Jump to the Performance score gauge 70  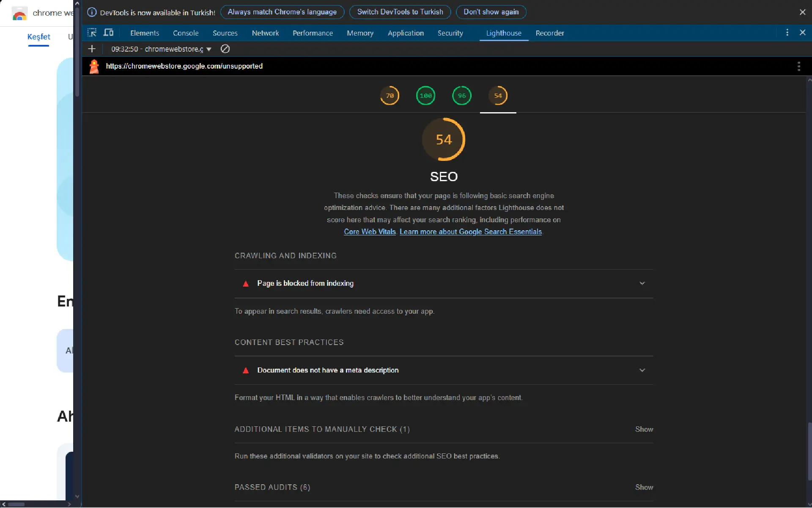click(390, 96)
